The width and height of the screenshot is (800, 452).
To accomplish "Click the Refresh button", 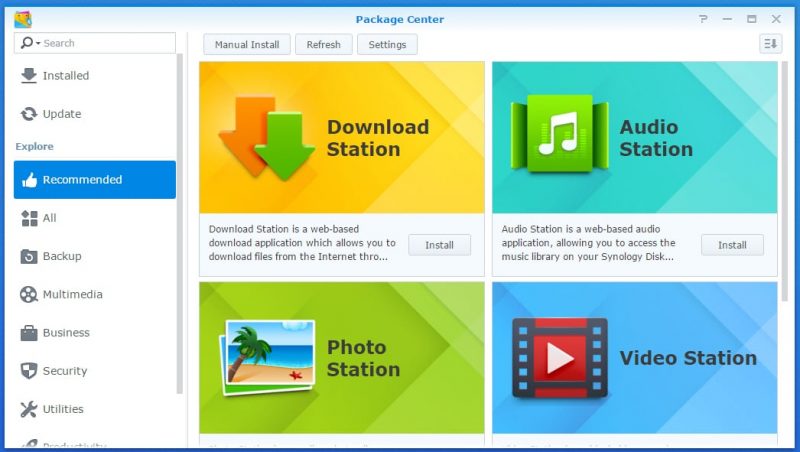I will click(x=323, y=44).
